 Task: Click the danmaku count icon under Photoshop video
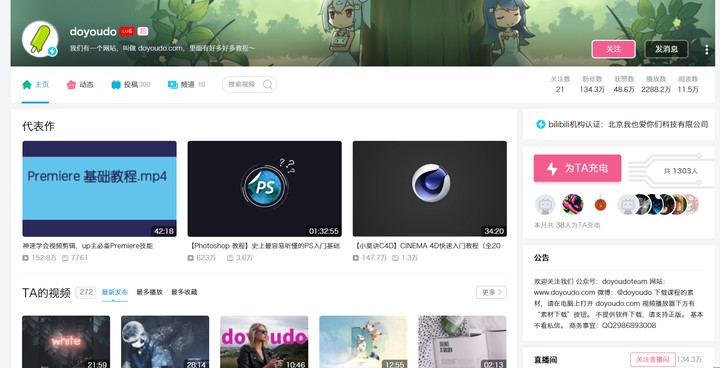click(x=230, y=258)
